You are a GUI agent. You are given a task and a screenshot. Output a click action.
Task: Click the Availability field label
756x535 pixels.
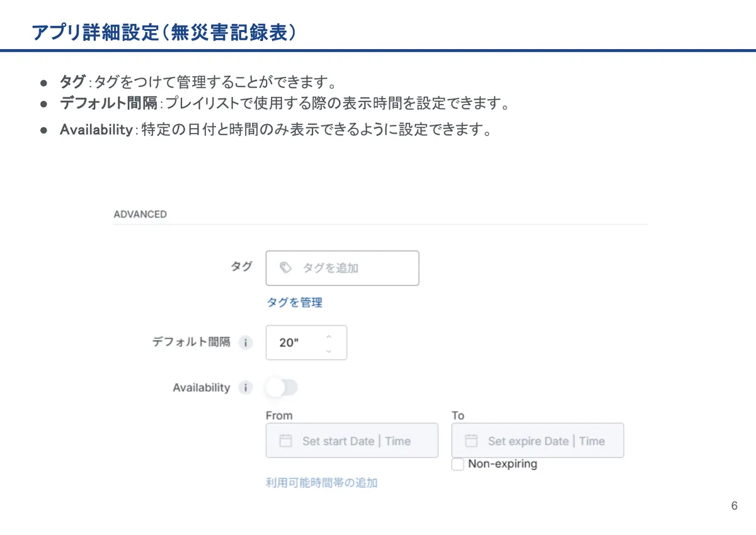click(x=202, y=388)
